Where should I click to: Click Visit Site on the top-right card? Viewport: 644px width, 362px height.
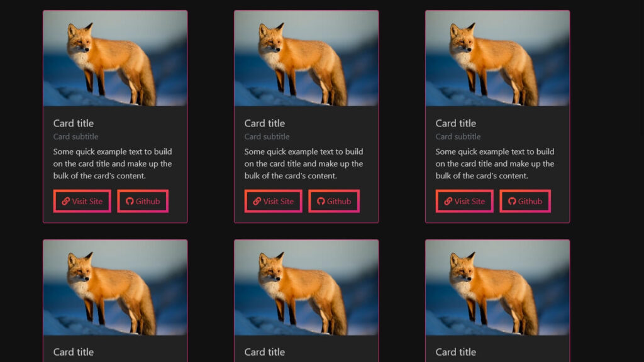pyautogui.click(x=464, y=201)
